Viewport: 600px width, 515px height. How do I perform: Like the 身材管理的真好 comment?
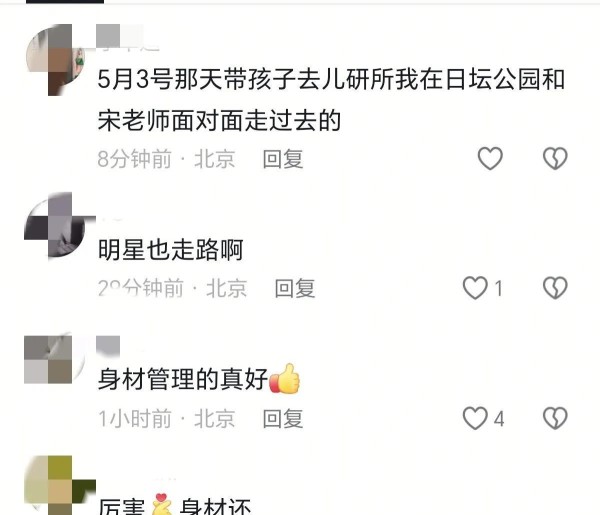coord(475,418)
